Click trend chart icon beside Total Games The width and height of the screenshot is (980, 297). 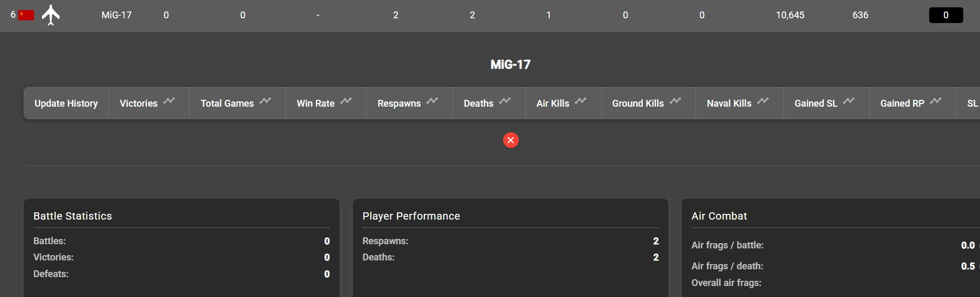point(265,101)
